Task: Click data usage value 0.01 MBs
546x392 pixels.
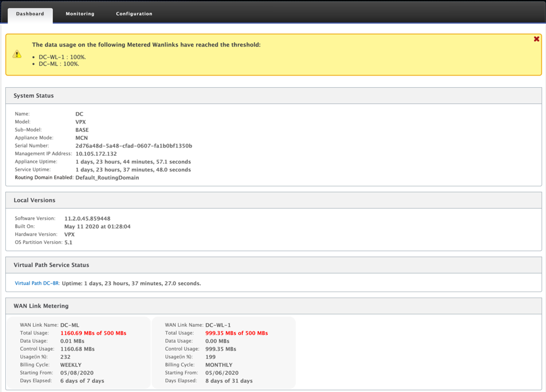Action: (x=73, y=341)
